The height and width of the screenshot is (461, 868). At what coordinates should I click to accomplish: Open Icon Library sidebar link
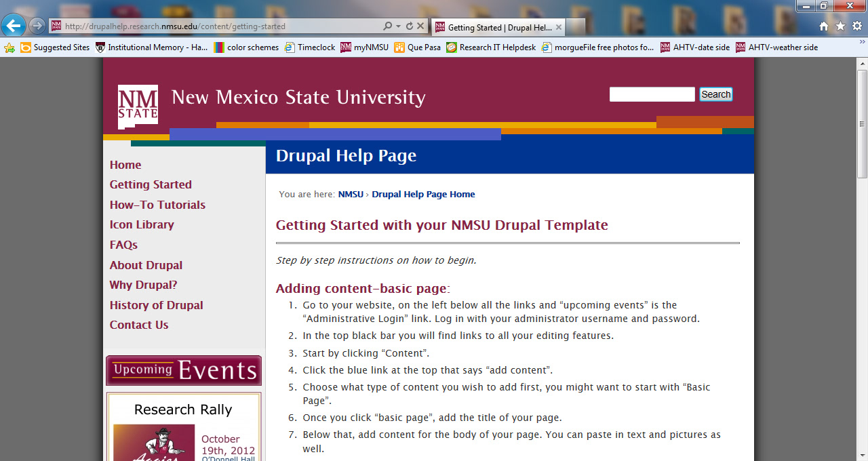tap(142, 224)
